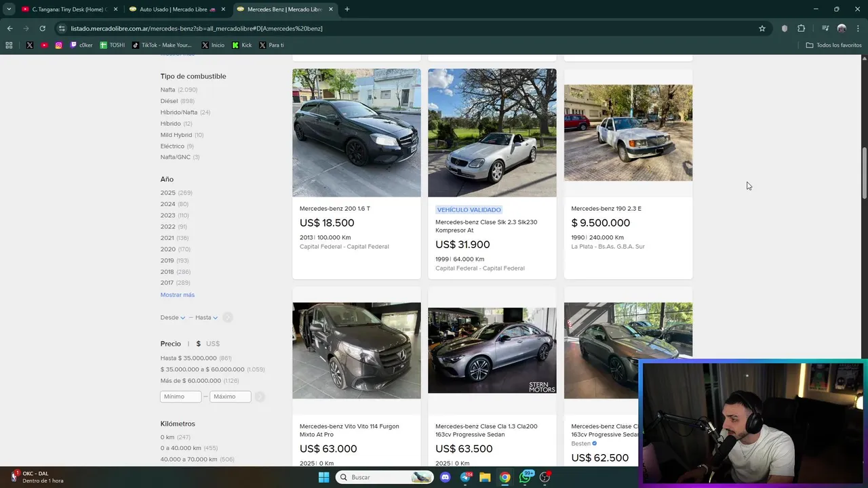Open the Chrome profile avatar
This screenshot has width=868, height=488.
coord(842,28)
